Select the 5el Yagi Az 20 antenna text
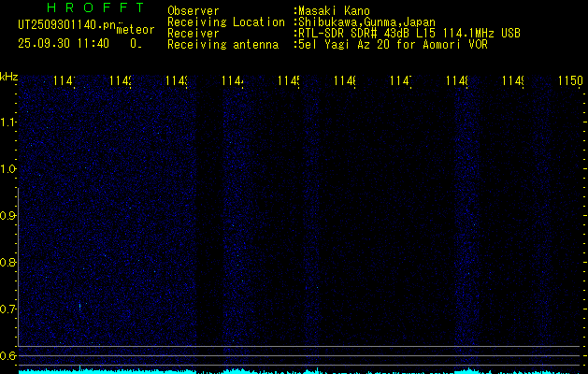The image size is (588, 374). tap(393, 45)
